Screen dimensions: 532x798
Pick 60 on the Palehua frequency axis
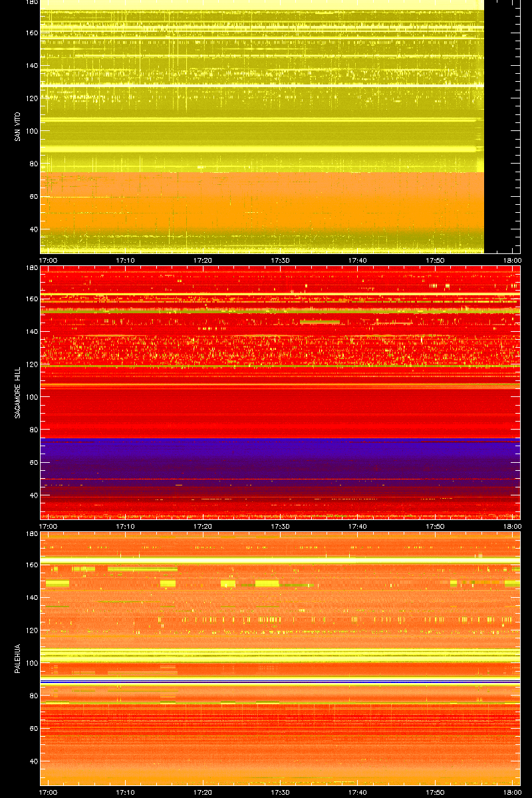coord(33,728)
